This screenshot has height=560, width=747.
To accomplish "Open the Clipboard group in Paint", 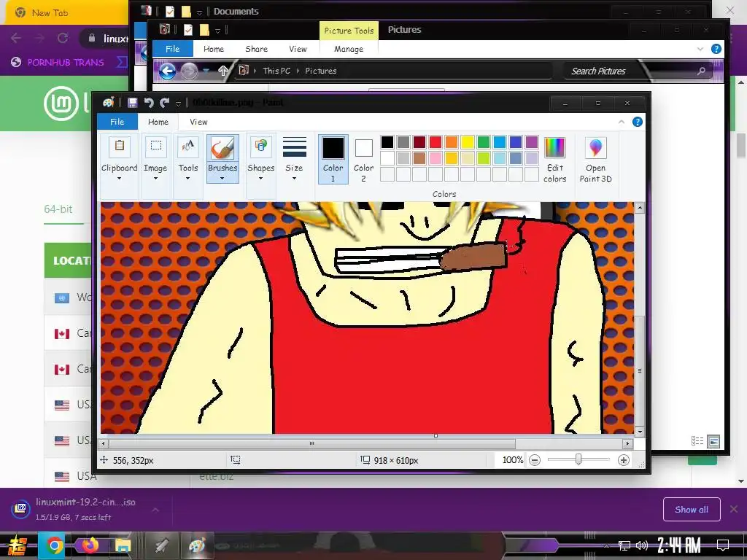I will 119,159.
